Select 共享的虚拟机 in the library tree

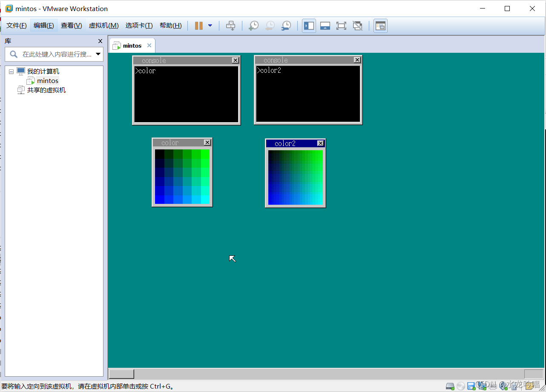point(46,90)
